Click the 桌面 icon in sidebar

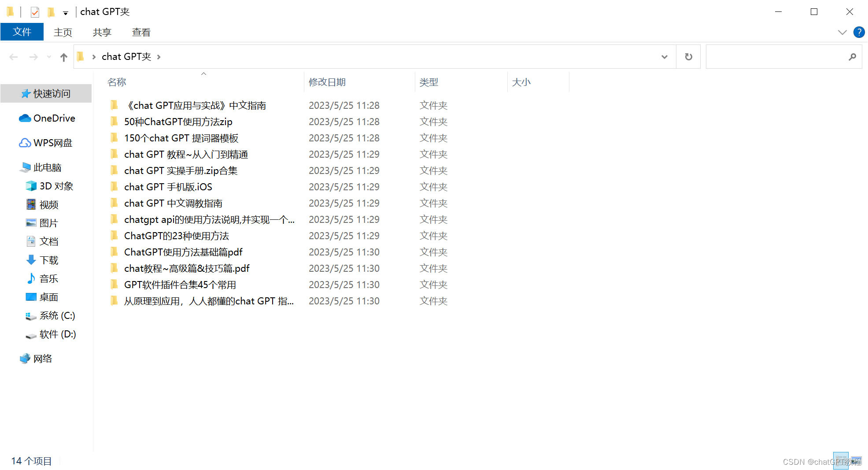tap(31, 297)
